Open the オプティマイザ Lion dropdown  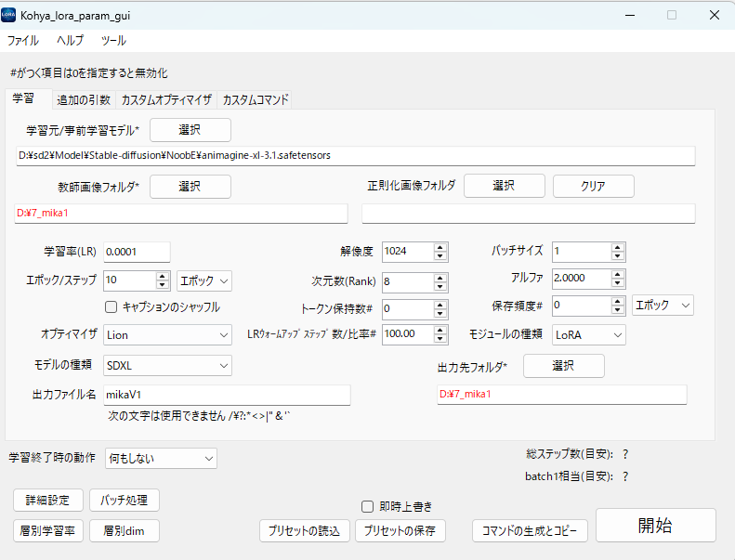[167, 334]
